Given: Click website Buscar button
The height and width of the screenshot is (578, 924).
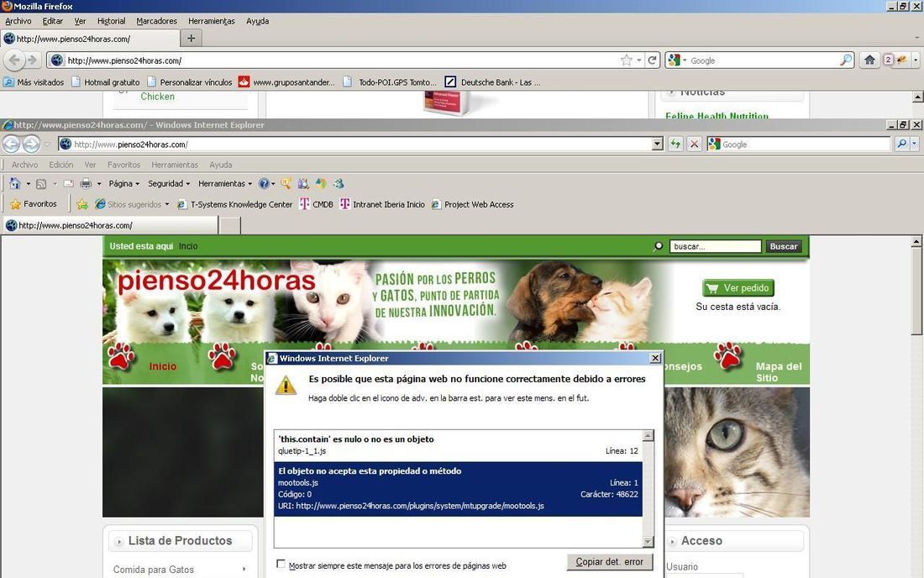Looking at the screenshot, I should (x=783, y=246).
